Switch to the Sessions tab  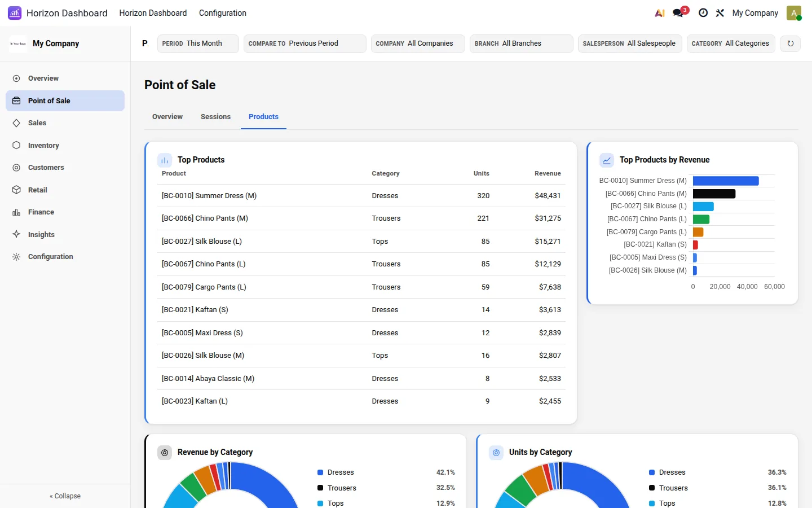(215, 117)
